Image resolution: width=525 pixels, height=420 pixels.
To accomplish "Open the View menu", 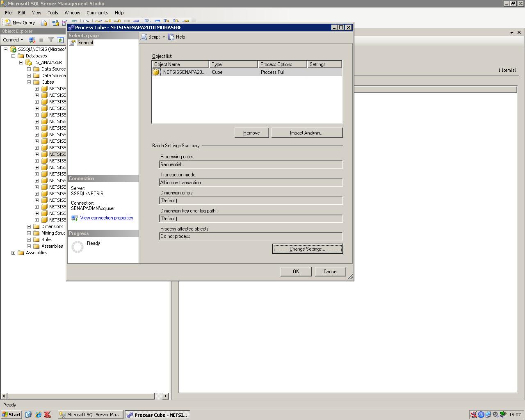I will pos(37,13).
